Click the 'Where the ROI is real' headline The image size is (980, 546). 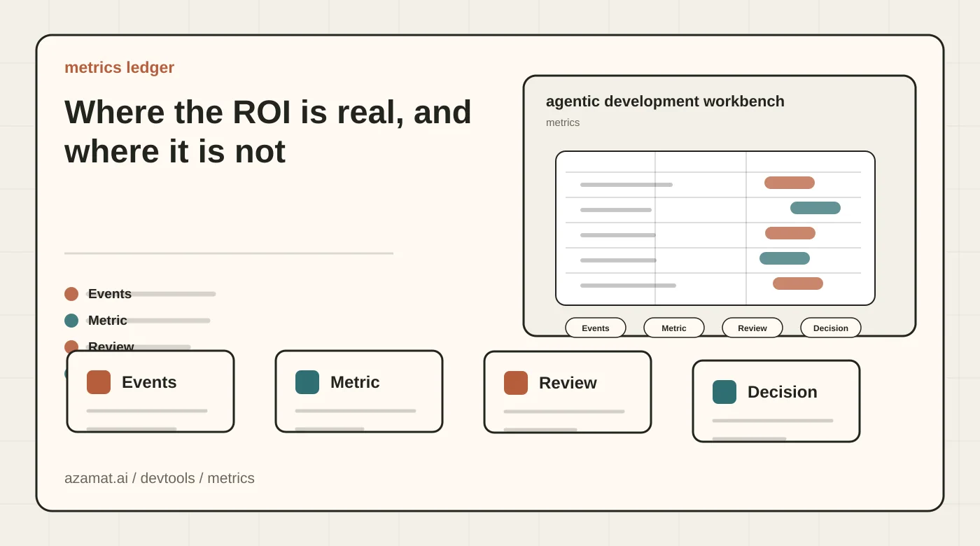[268, 132]
